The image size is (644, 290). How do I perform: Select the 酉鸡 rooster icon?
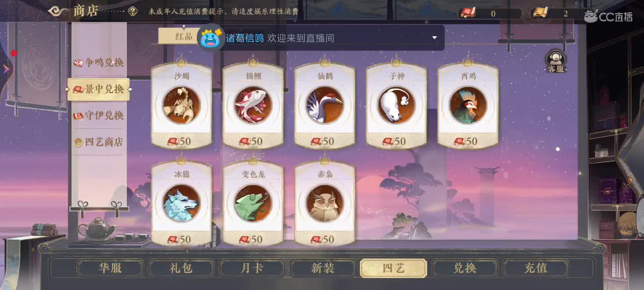468,105
